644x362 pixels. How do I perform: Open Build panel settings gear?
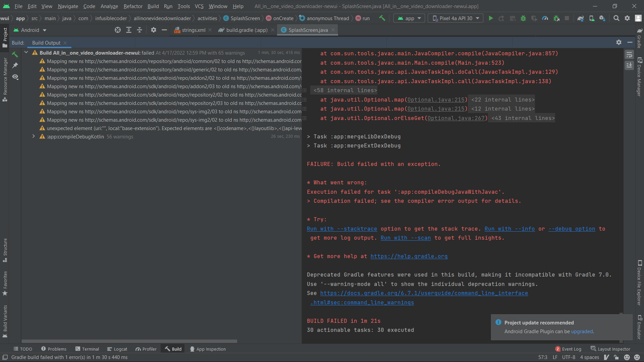(619, 42)
